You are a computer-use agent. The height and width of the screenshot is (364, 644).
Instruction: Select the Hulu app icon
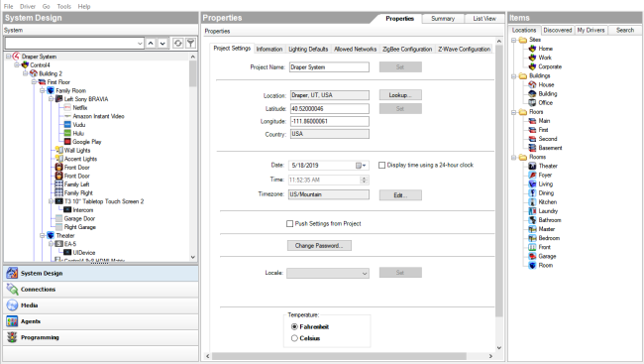coord(67,133)
